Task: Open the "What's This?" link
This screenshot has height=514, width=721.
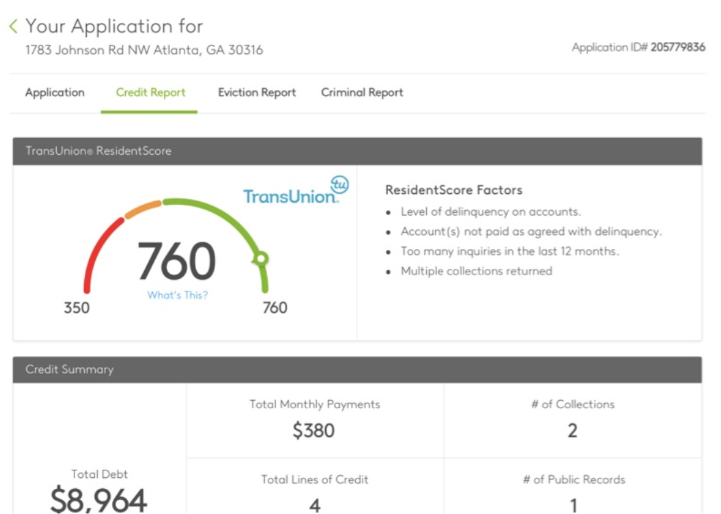Action: [177, 295]
